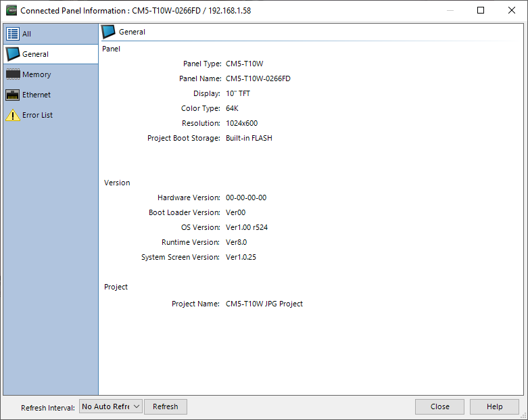Click the Built-in FLASH storage value
528x420 pixels.
(249, 138)
